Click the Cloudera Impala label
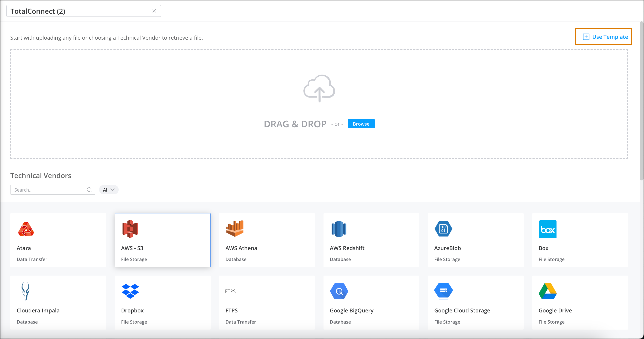Viewport: 644px width, 339px height. click(38, 310)
